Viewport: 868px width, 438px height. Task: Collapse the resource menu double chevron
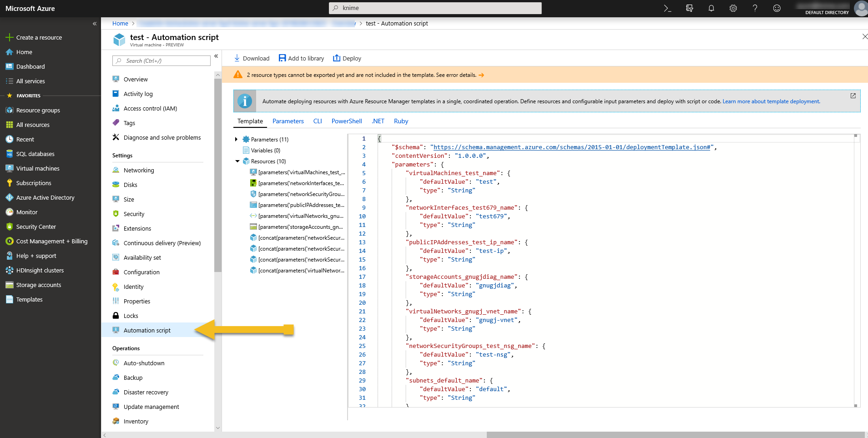(x=216, y=56)
